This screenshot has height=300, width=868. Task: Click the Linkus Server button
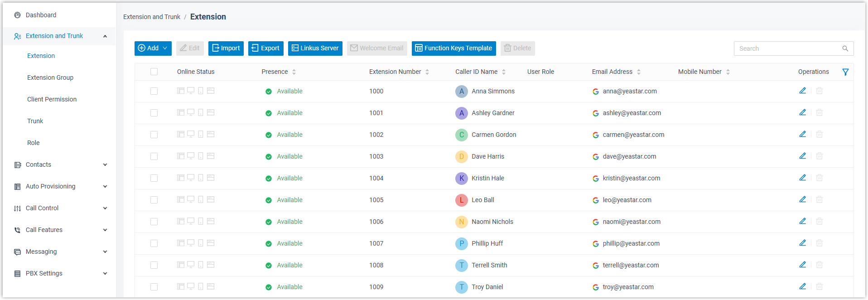(315, 48)
